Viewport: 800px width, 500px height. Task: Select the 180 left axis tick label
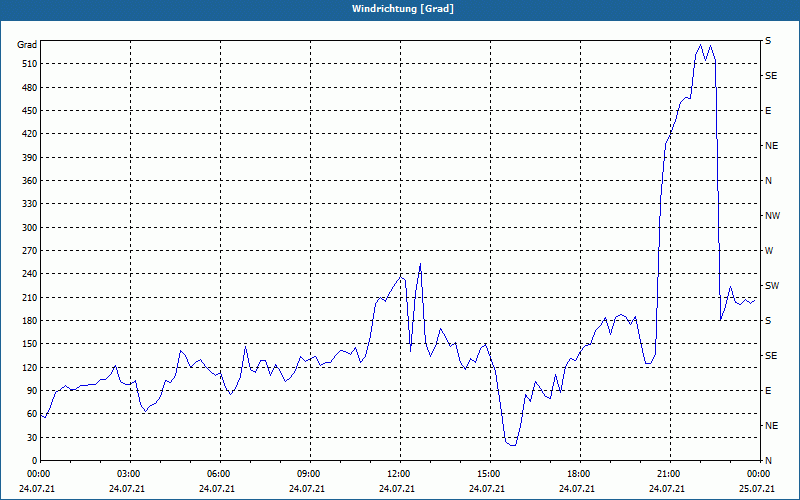tap(29, 321)
